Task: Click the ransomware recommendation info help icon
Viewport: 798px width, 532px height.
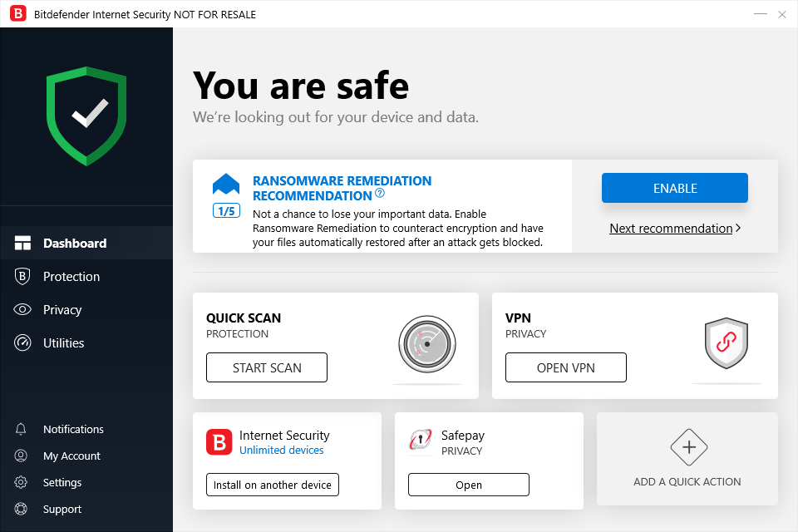Action: pos(380,194)
